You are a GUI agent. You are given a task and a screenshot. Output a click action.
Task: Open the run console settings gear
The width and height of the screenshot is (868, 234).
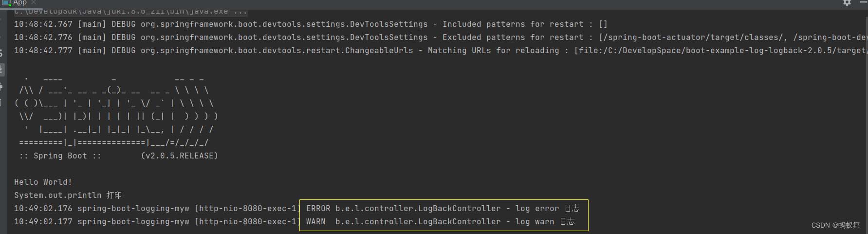pos(847,2)
